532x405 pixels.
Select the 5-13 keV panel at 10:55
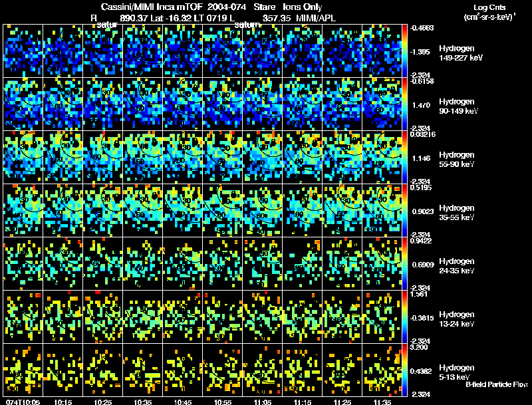click(x=223, y=370)
